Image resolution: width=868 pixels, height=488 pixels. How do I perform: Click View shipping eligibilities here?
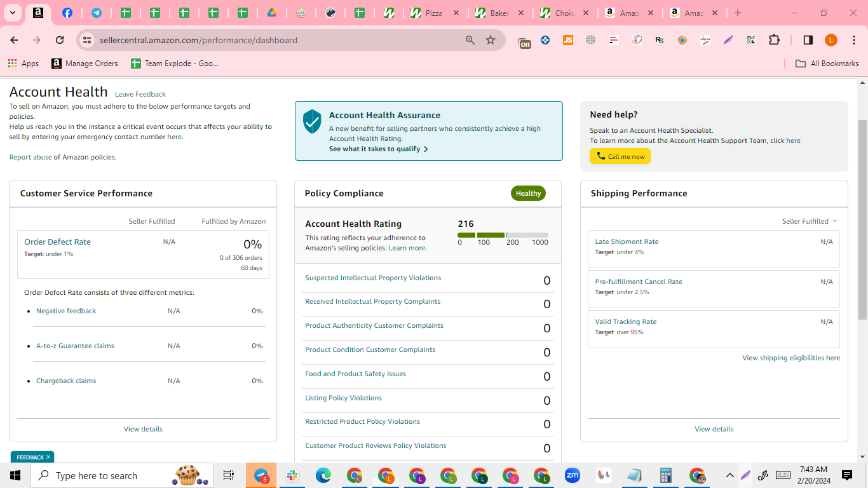[791, 358]
